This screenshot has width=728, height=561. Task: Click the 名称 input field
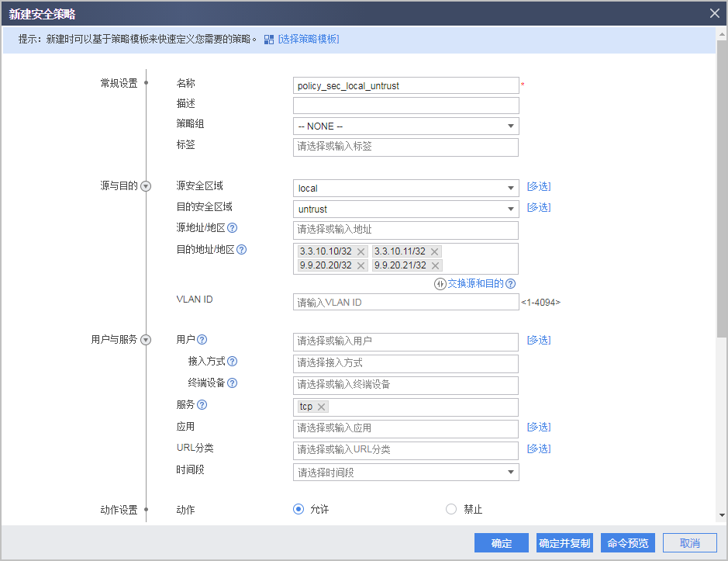pos(405,85)
